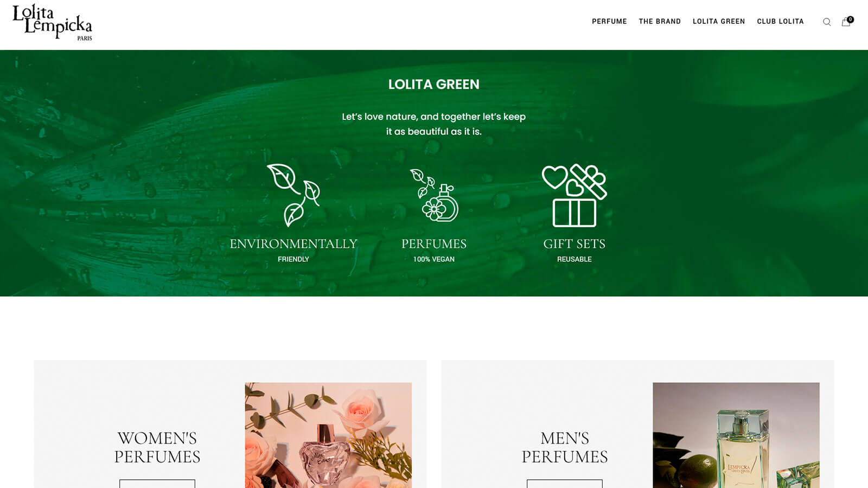868x488 pixels.
Task: Click the Perfumes 100% Vegan label
Action: (434, 250)
